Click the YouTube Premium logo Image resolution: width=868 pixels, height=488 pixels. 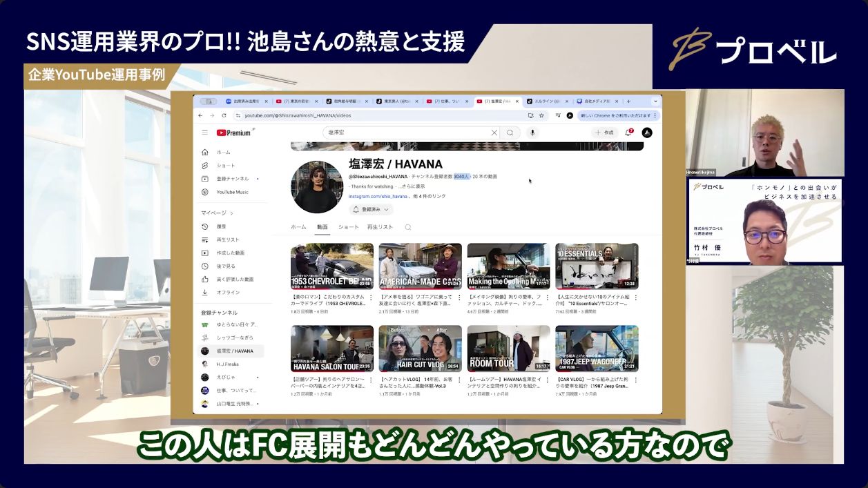tap(235, 133)
